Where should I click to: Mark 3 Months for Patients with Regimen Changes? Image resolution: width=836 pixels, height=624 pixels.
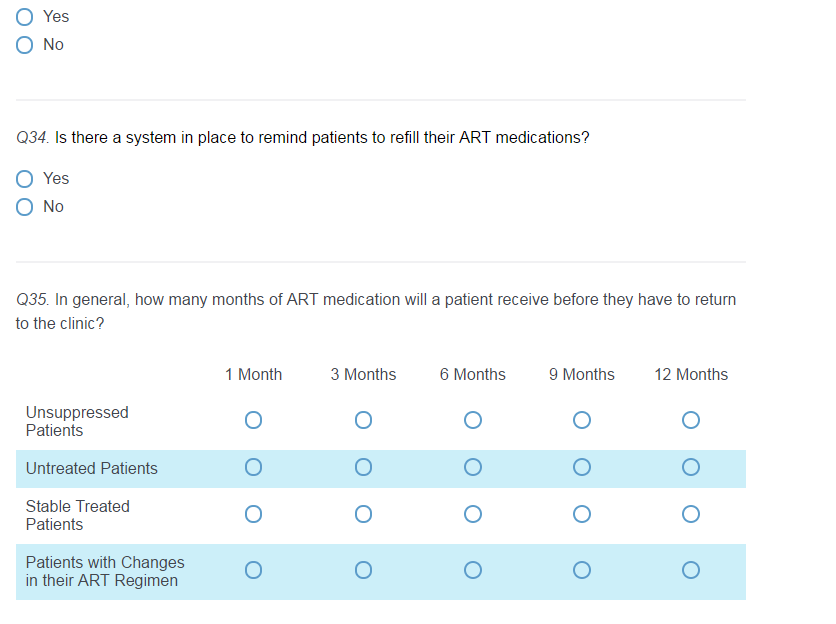(x=363, y=570)
